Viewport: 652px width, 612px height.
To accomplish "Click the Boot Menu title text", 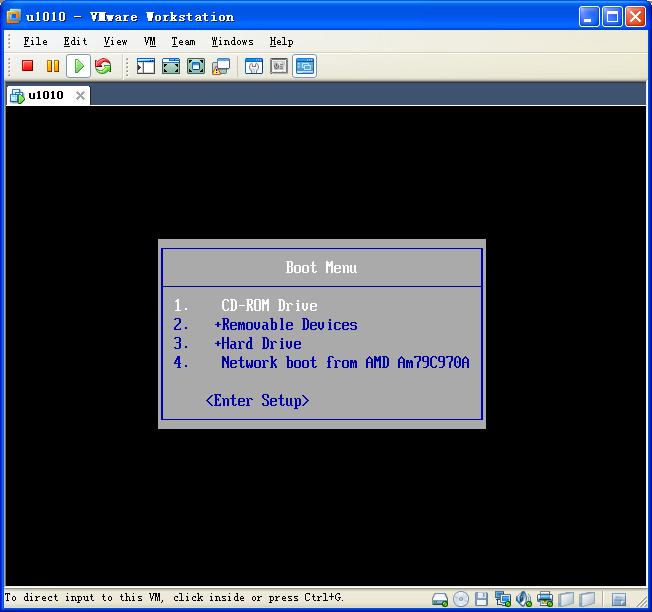I will coord(321,267).
